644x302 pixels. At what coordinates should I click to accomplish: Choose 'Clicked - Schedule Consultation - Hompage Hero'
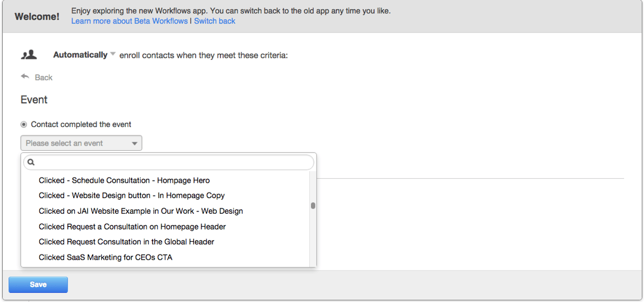(124, 181)
